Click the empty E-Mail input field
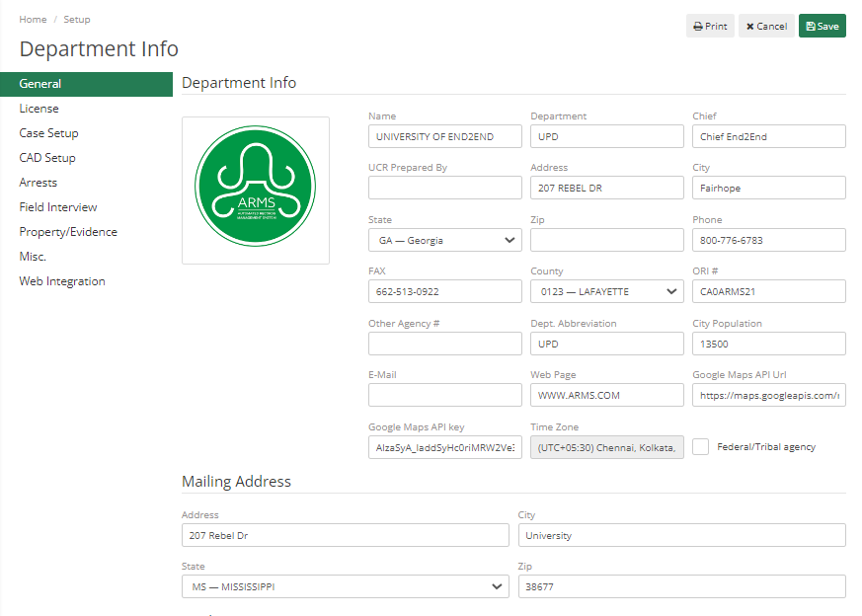The width and height of the screenshot is (862, 616). 444,395
